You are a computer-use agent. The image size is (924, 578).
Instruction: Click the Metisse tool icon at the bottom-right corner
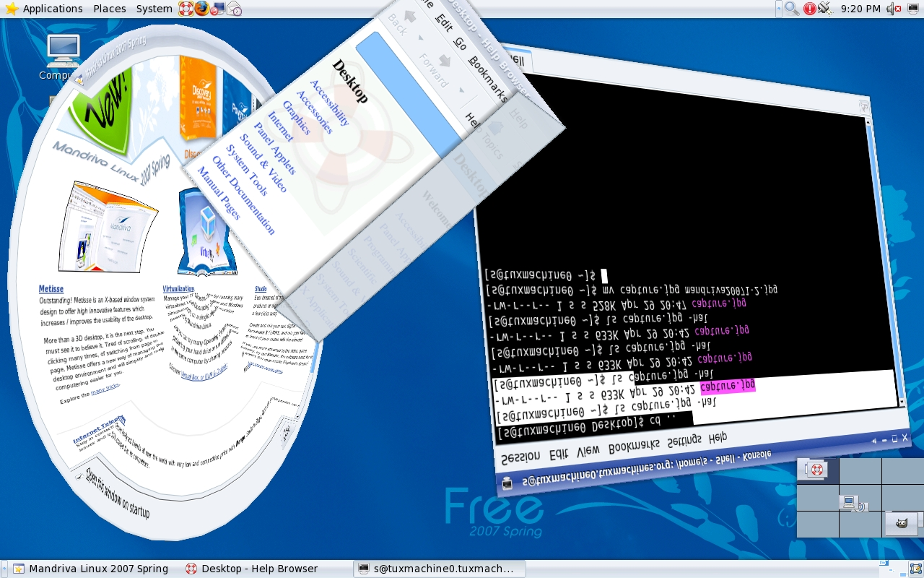(916, 569)
